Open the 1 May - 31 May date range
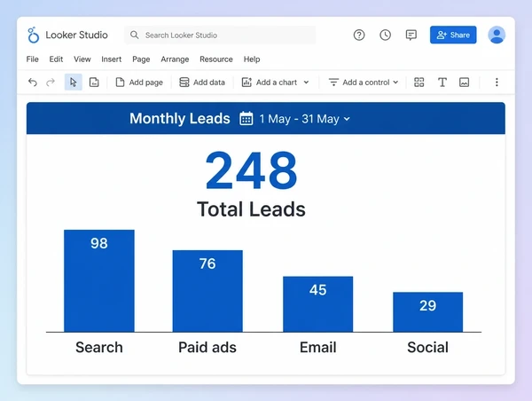Viewport: 532px width, 401px height. [304, 119]
